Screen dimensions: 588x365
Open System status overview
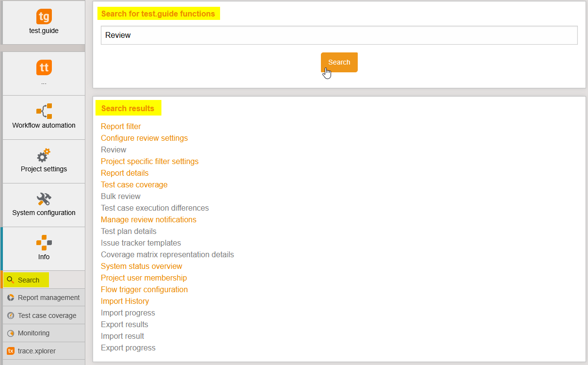click(141, 266)
